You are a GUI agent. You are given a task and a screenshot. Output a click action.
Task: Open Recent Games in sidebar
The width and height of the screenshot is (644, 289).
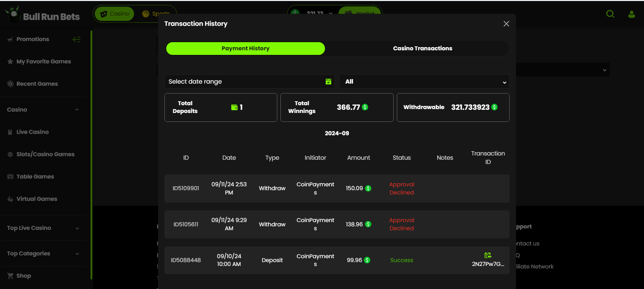click(33, 84)
